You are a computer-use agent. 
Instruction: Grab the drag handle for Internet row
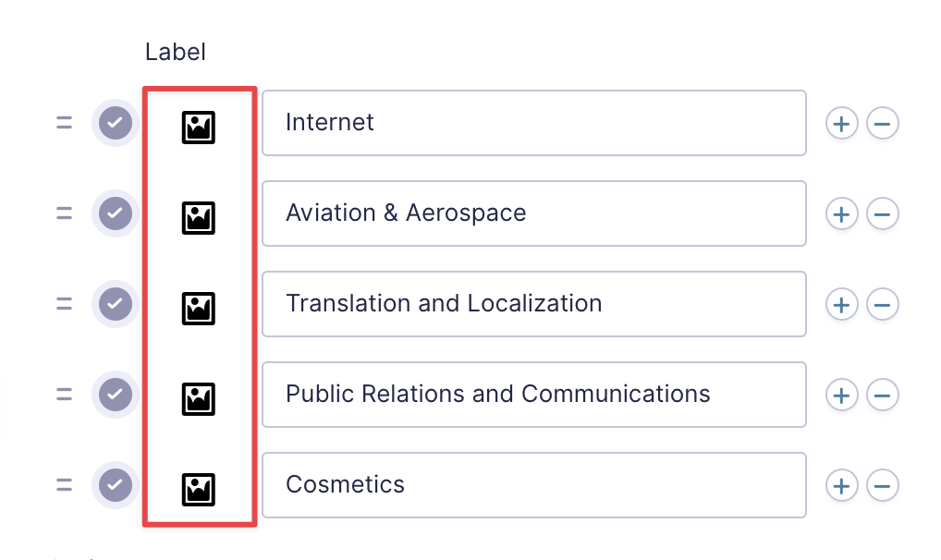point(64,123)
